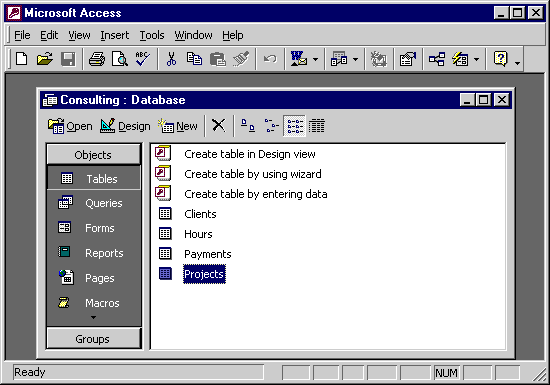
Task: Select Create table by using wizard
Action: tap(253, 174)
